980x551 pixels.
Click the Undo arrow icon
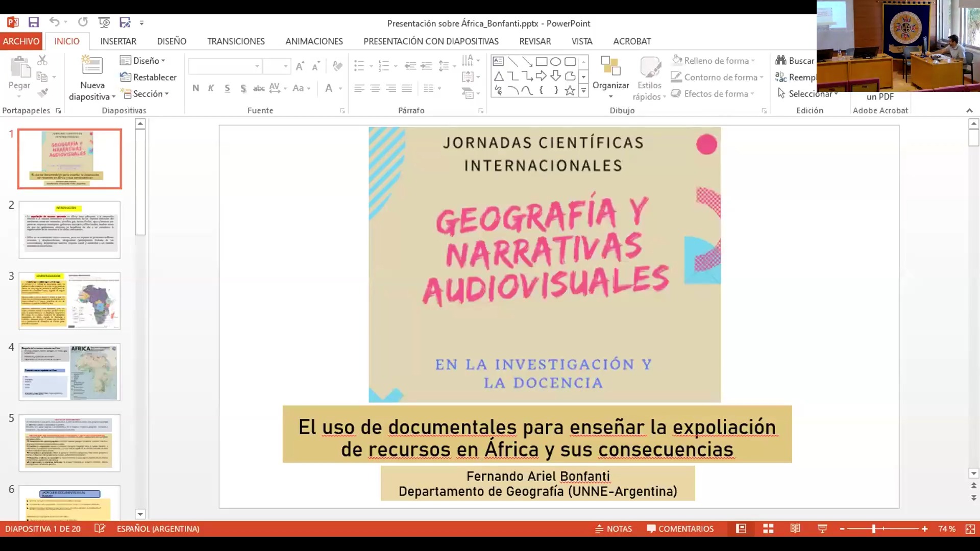pyautogui.click(x=54, y=22)
